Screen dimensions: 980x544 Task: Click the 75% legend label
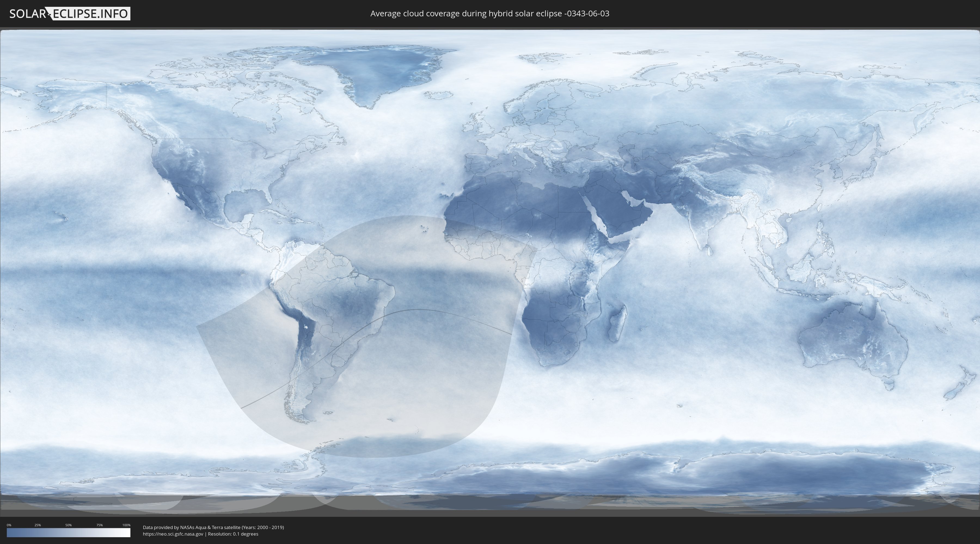click(99, 525)
